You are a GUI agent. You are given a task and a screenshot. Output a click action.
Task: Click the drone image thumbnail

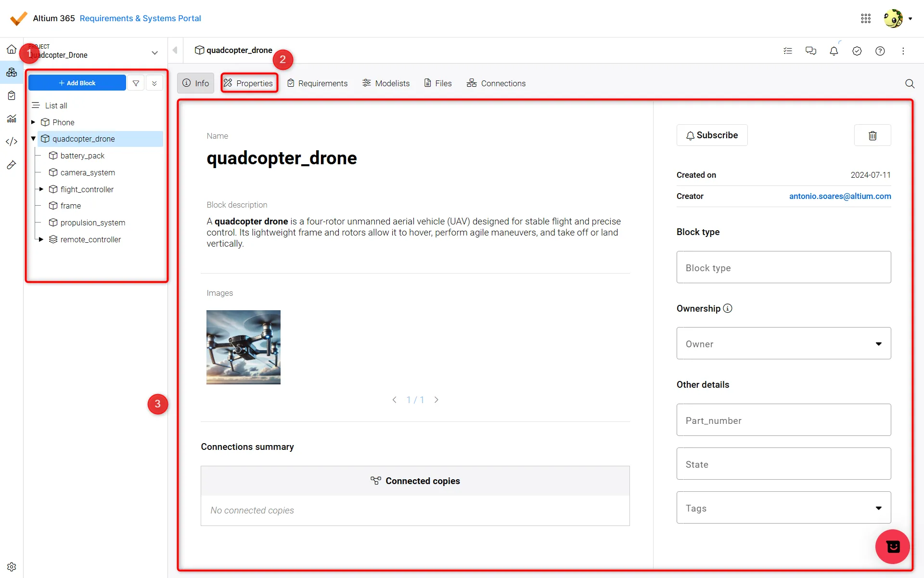click(x=243, y=347)
